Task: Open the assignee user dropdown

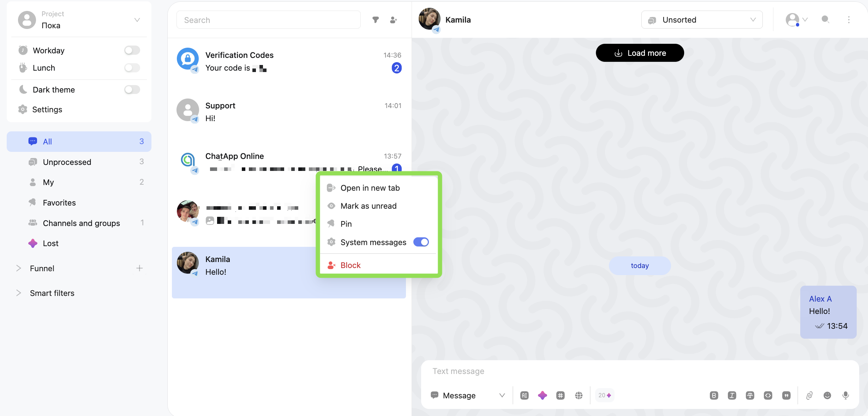Action: pyautogui.click(x=796, y=20)
